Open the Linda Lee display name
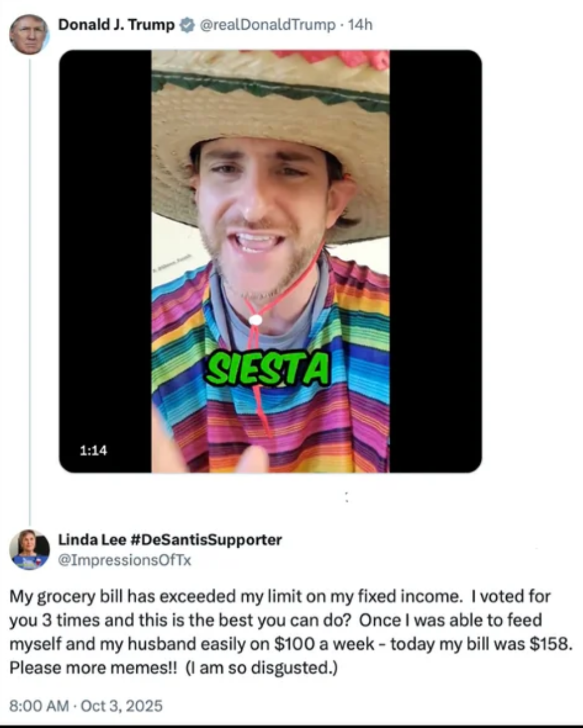 point(92,540)
